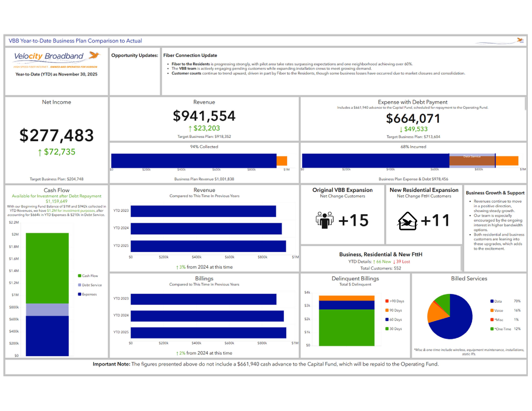Viewport: 532px width, 411px height.
Task: Toggle the Debt Service legend entry
Action: click(x=89, y=285)
